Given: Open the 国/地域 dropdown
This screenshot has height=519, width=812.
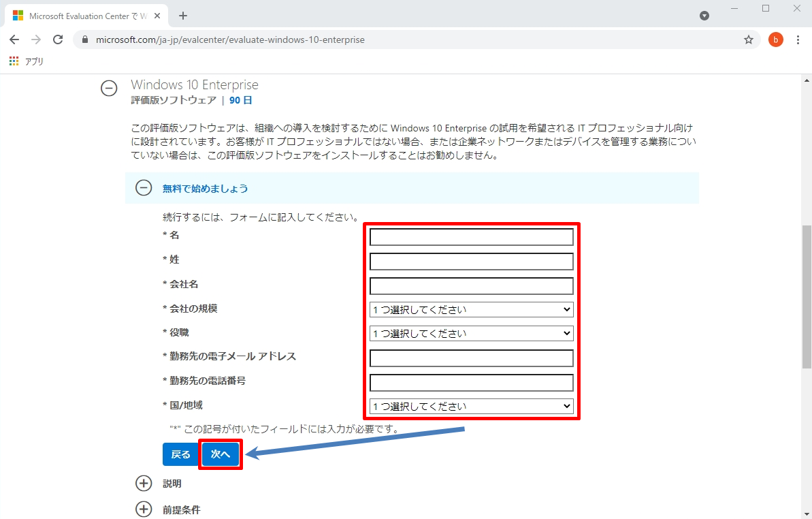Looking at the screenshot, I should pos(471,407).
